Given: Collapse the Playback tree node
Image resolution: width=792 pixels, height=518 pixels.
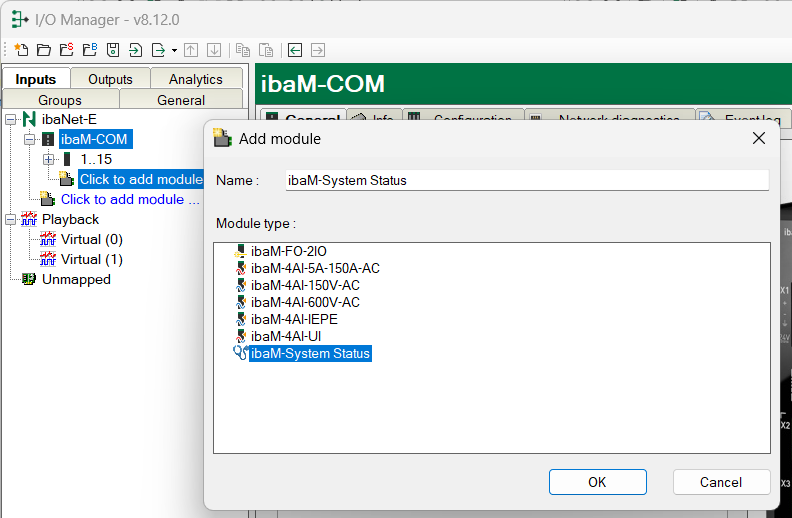Looking at the screenshot, I should [11, 220].
